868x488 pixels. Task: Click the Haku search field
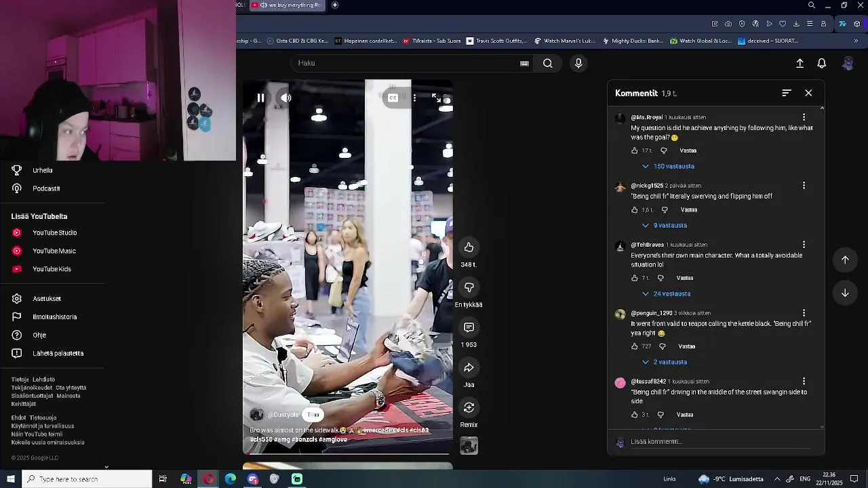(407, 63)
